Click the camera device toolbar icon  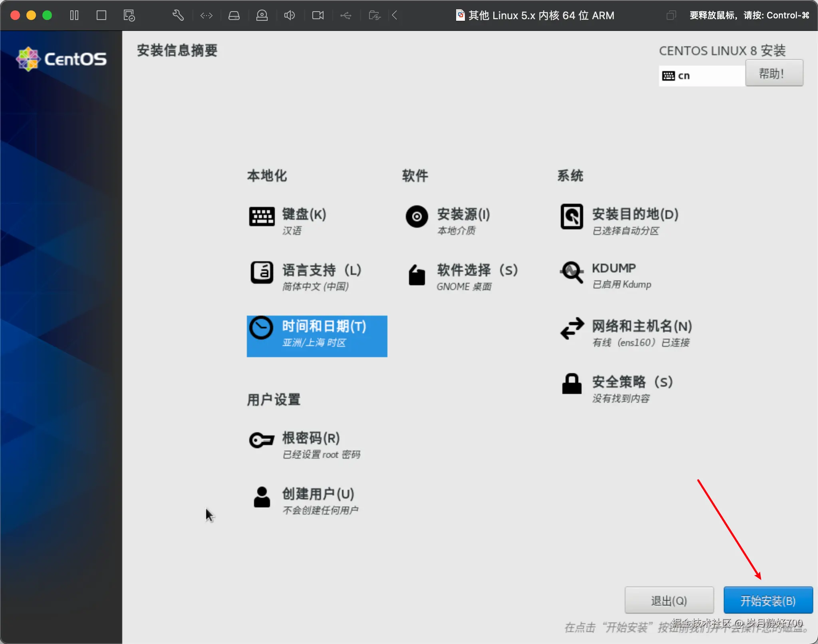(318, 15)
